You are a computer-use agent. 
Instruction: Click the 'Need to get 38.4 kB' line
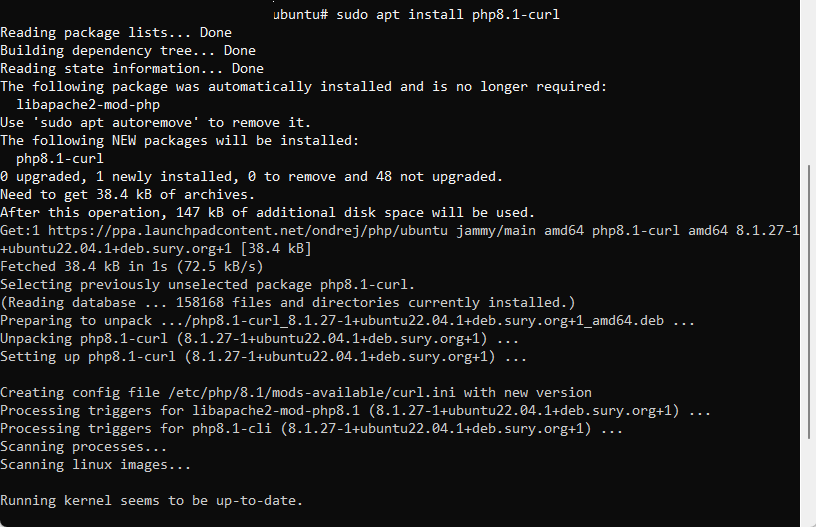pos(128,195)
